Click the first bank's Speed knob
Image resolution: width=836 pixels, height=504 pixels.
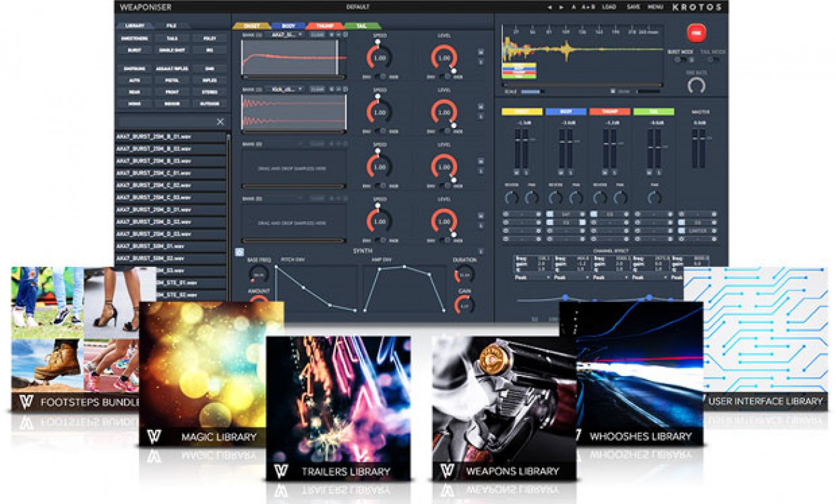pos(379,58)
